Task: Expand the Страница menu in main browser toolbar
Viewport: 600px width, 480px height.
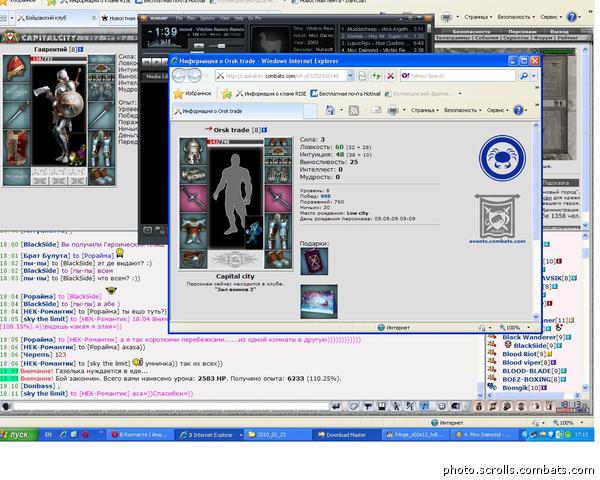Action: click(478, 17)
